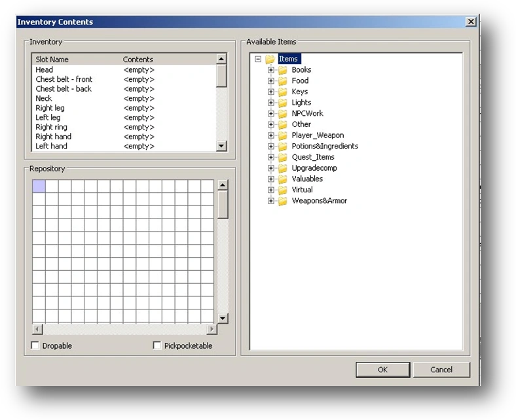Click the Keys folder icon
Screen dimensions: 516x420
tap(282, 92)
